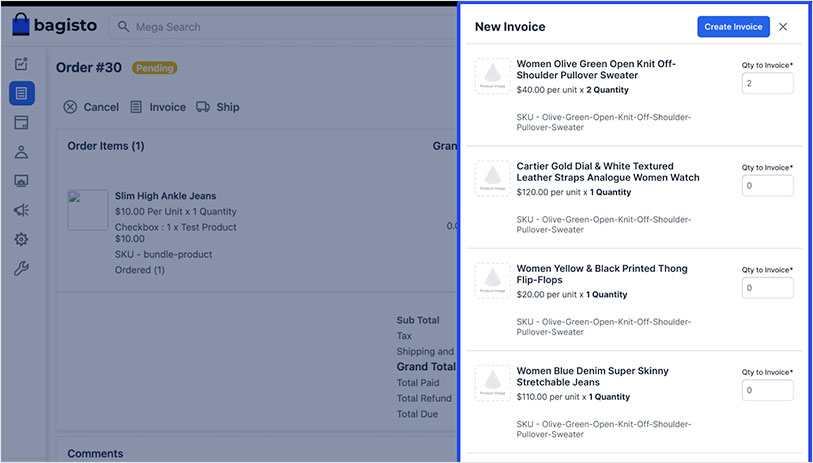Screen dimensions: 813x463
Task: Click the Slim High Ankle Jeans thumbnail
Action: click(x=88, y=210)
